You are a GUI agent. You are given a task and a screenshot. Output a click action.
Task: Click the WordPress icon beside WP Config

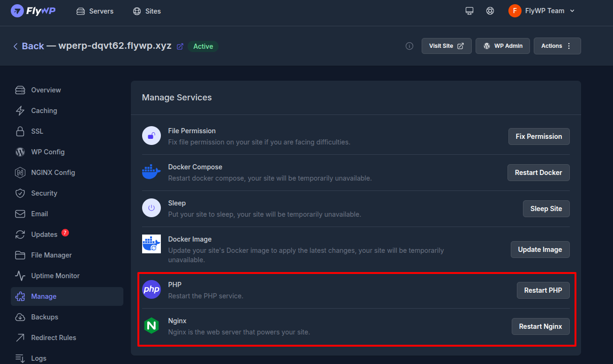tap(20, 152)
